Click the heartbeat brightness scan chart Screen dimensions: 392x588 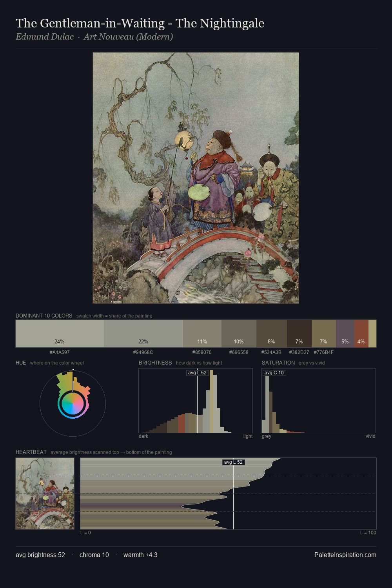pos(228,494)
